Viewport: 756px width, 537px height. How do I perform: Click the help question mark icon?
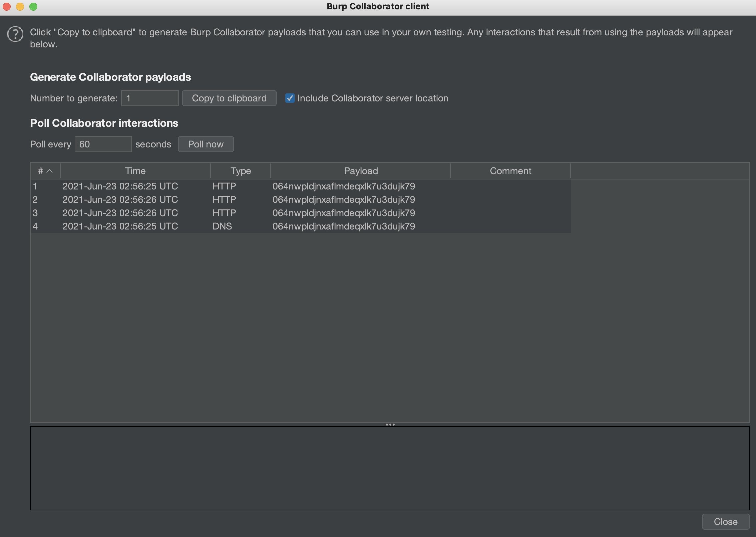pos(15,34)
